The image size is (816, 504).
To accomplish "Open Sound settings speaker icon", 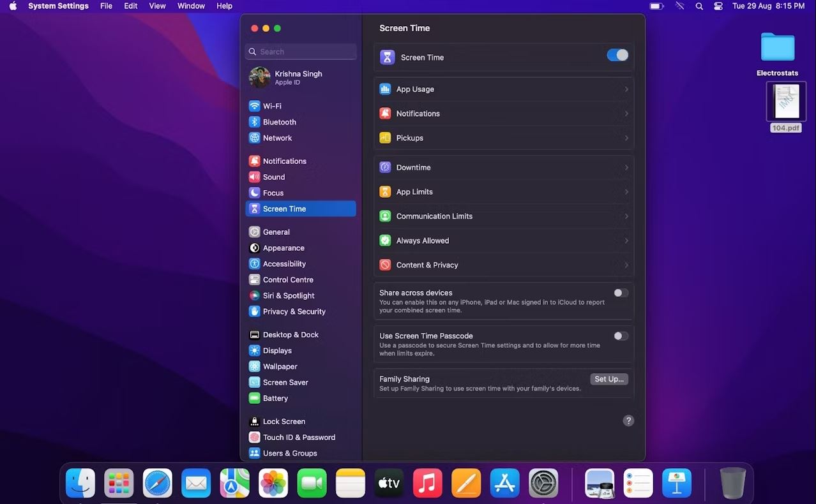I will coord(254,177).
